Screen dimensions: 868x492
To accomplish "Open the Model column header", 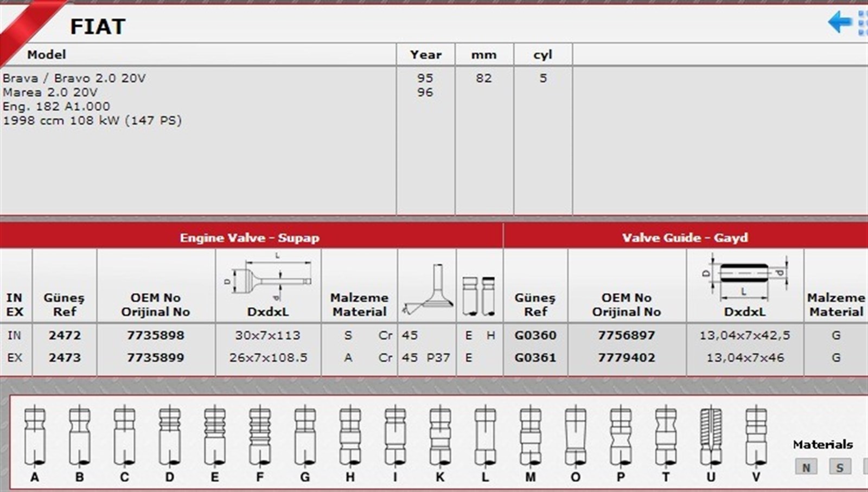I will [49, 54].
